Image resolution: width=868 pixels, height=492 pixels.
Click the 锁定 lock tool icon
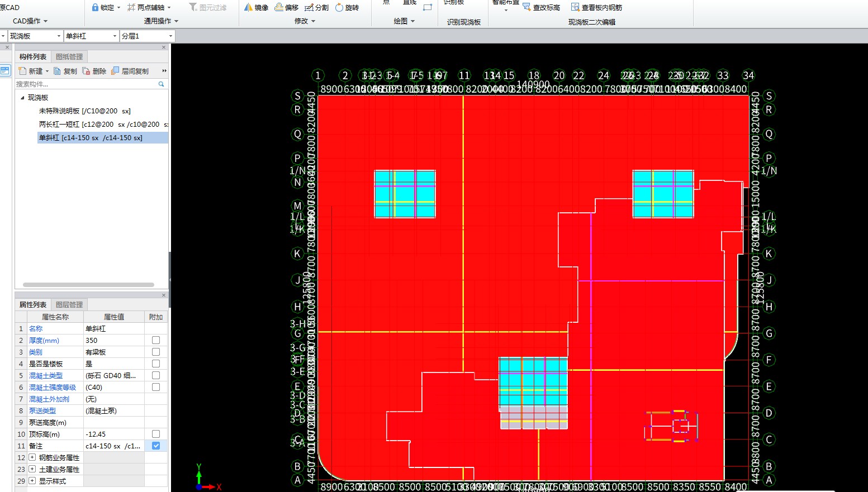(x=95, y=7)
